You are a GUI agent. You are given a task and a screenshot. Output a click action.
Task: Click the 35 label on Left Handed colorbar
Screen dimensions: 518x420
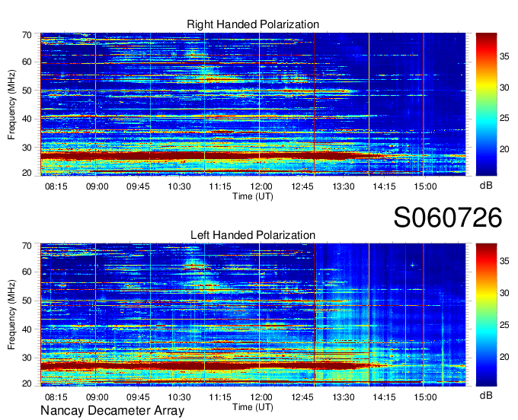(x=504, y=261)
